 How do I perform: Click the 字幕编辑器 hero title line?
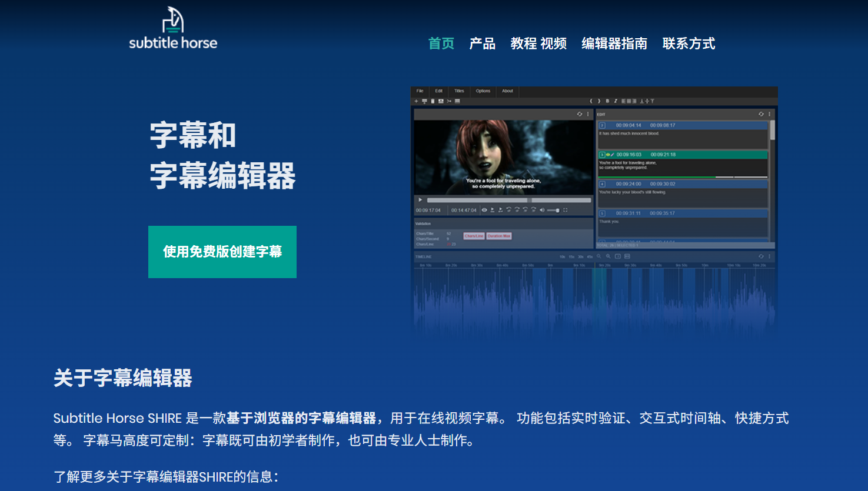click(x=223, y=176)
